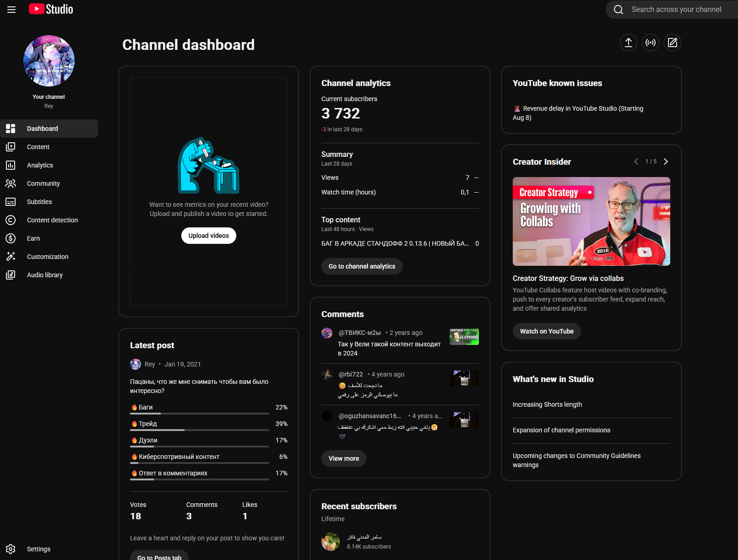The image size is (738, 560).
Task: Click the recent subscriber's avatar
Action: click(331, 542)
